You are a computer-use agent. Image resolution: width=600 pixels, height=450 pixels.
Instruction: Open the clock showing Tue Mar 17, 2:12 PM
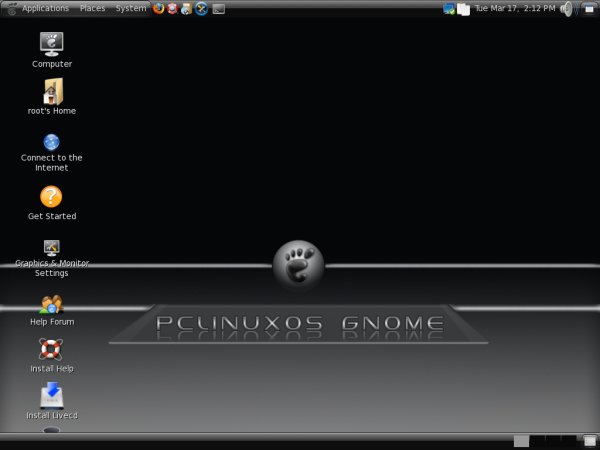(515, 8)
